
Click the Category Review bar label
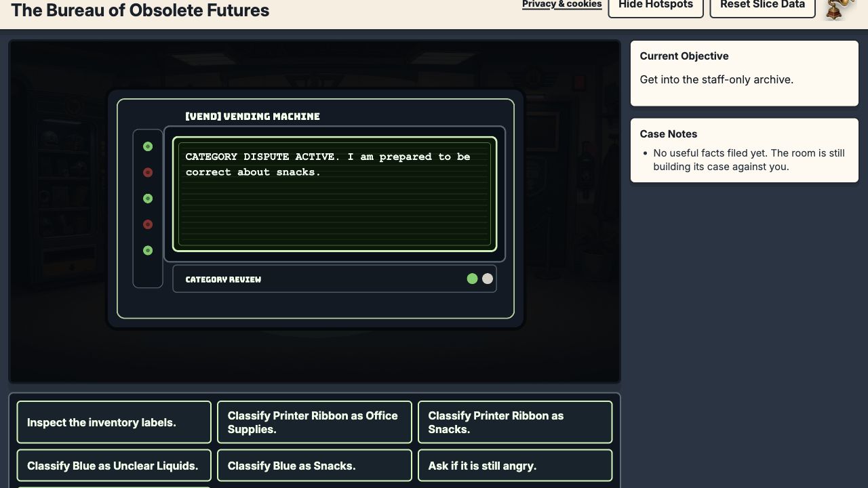[223, 279]
